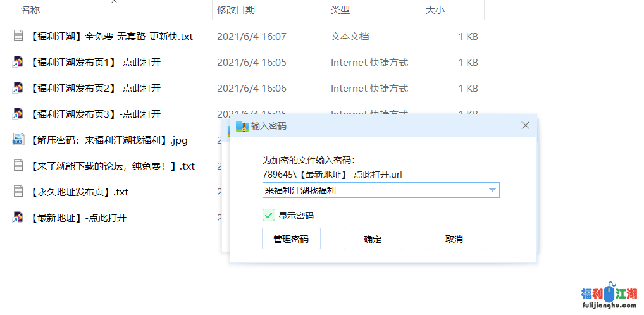
Task: Click the text icon of 【来了就能下载的论坛】.txt
Action: (x=18, y=166)
